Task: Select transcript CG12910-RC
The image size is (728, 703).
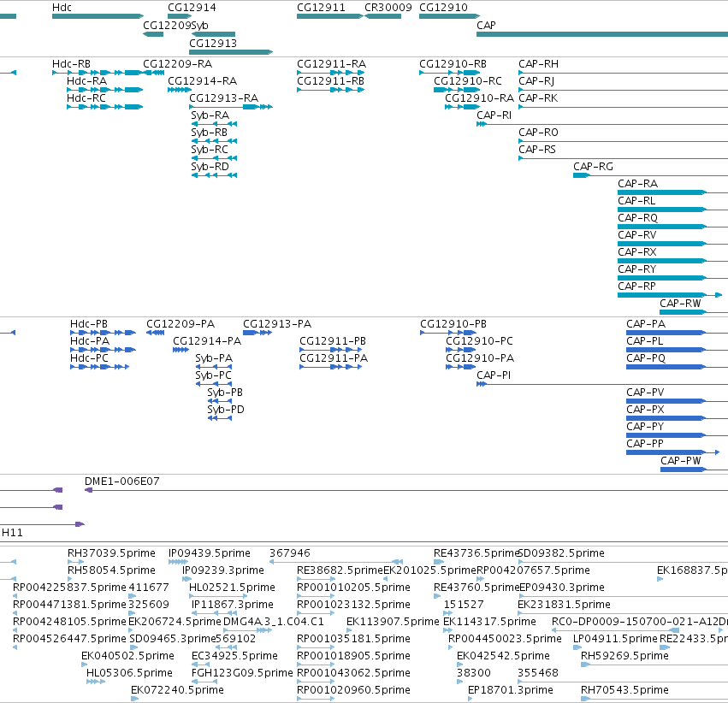Action: click(x=457, y=90)
